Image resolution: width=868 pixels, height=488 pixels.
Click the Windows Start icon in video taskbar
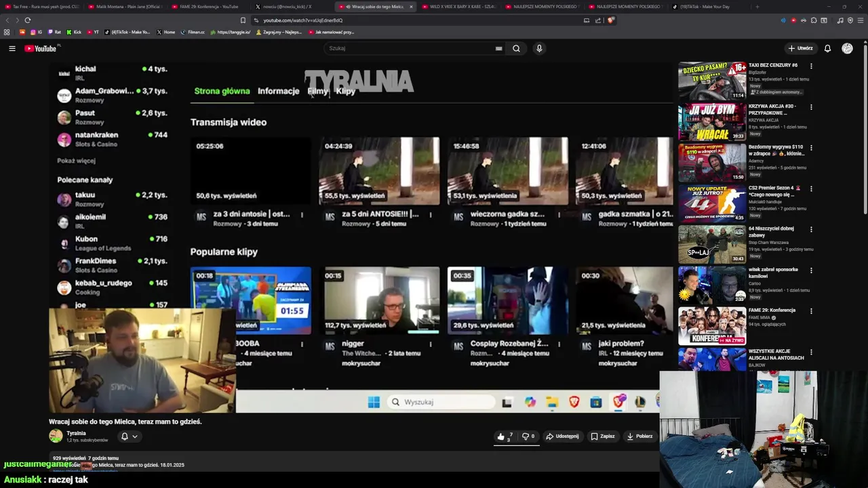tap(374, 402)
